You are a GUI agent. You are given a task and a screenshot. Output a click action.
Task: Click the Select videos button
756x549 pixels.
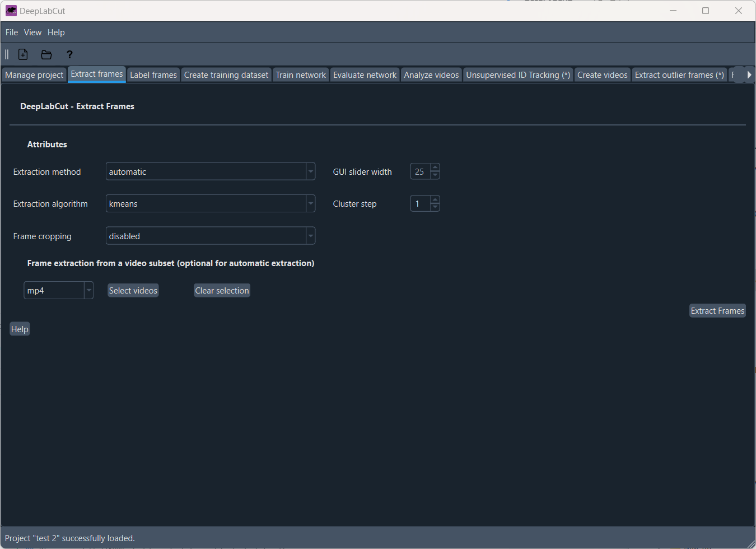click(133, 290)
